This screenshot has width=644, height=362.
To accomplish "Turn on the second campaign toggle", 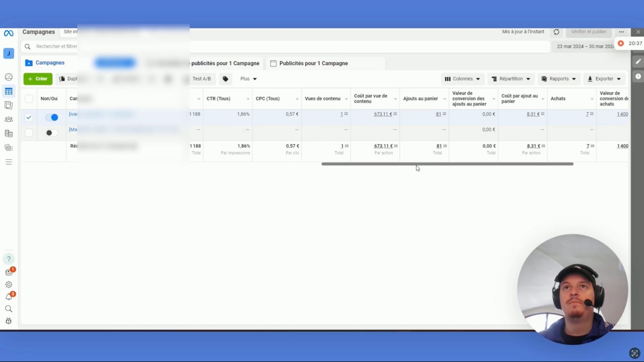I will point(52,133).
